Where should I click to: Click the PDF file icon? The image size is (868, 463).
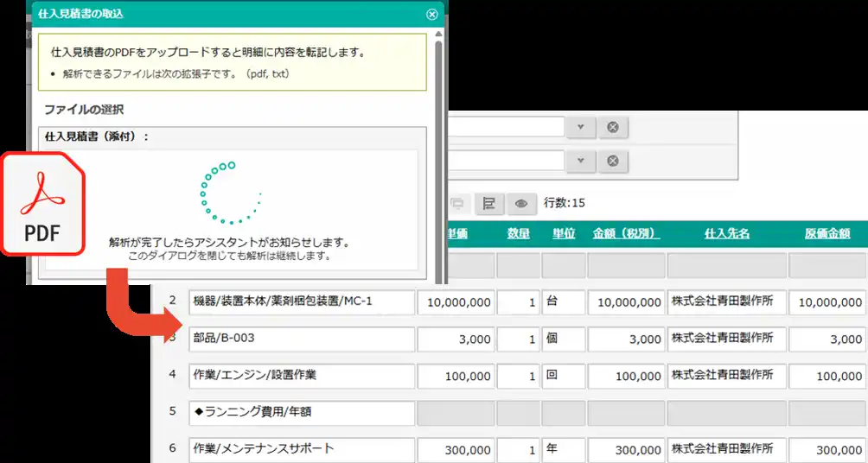42,204
